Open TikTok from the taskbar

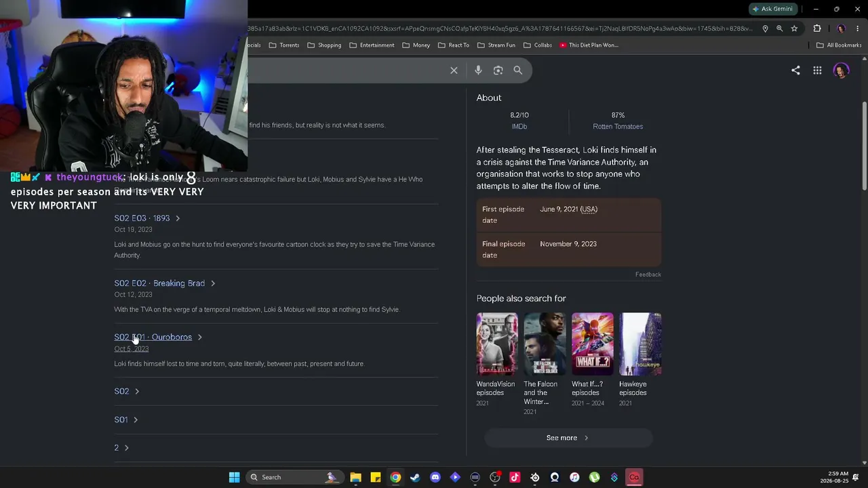point(515,477)
